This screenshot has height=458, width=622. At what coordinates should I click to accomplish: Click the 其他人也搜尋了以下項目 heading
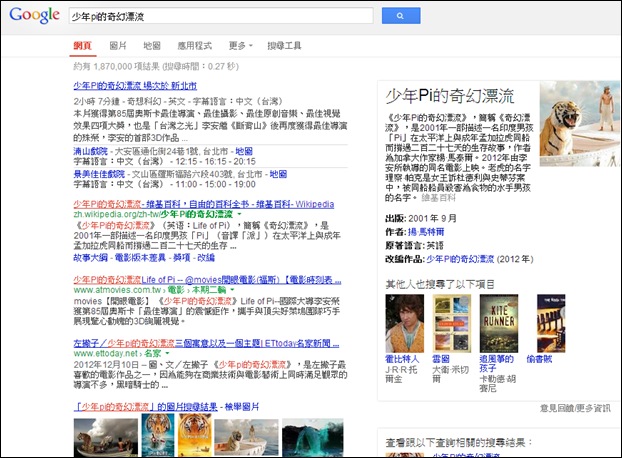point(440,284)
